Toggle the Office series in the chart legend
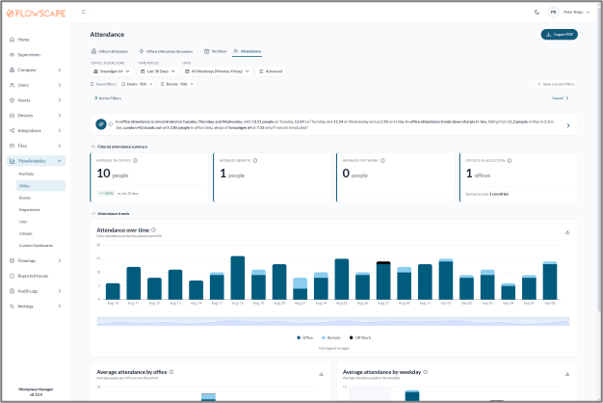Image resolution: width=603 pixels, height=403 pixels. click(305, 338)
